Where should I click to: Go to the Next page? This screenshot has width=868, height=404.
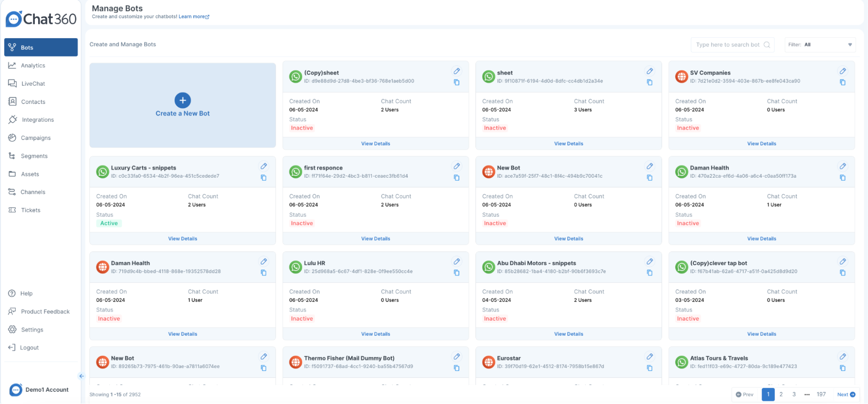pyautogui.click(x=846, y=394)
